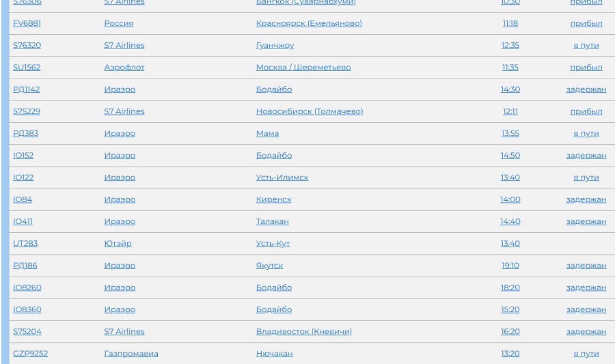
Task: Click the Ютэйр airline link
Action: click(x=118, y=243)
